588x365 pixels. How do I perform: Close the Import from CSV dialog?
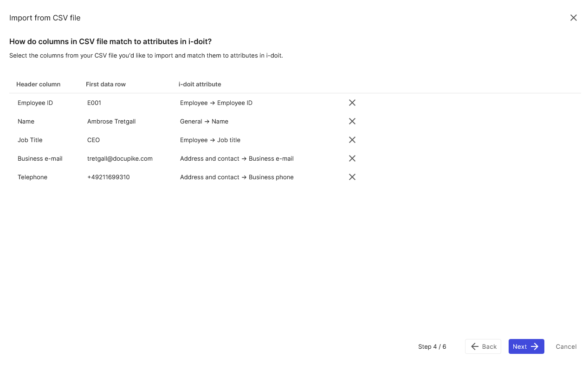pyautogui.click(x=574, y=18)
